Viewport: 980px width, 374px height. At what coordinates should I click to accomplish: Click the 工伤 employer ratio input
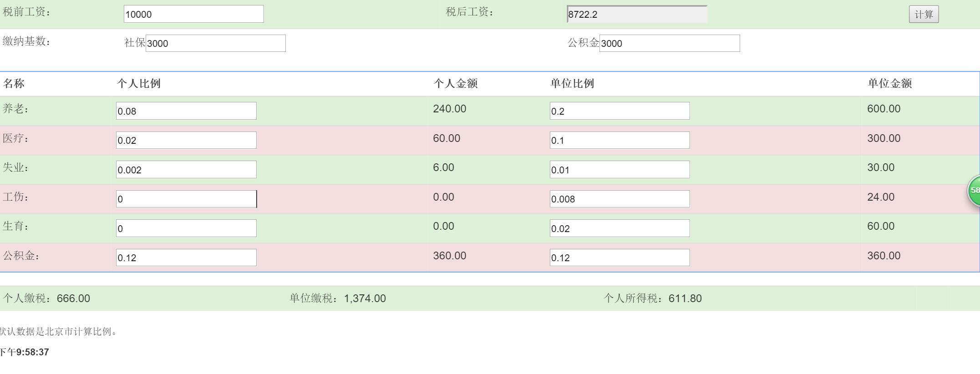click(x=619, y=199)
